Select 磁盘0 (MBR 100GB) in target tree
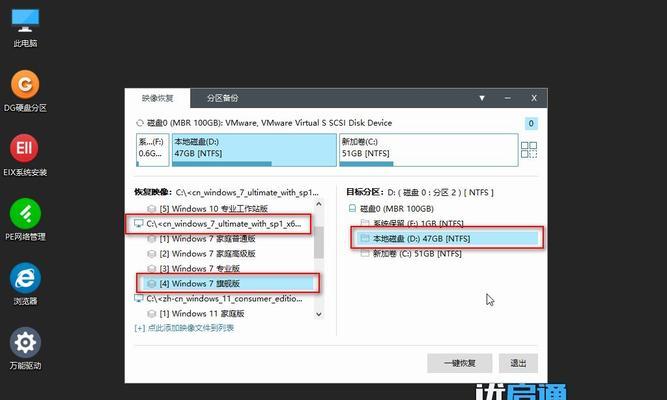The height and width of the screenshot is (400, 667). click(x=396, y=209)
